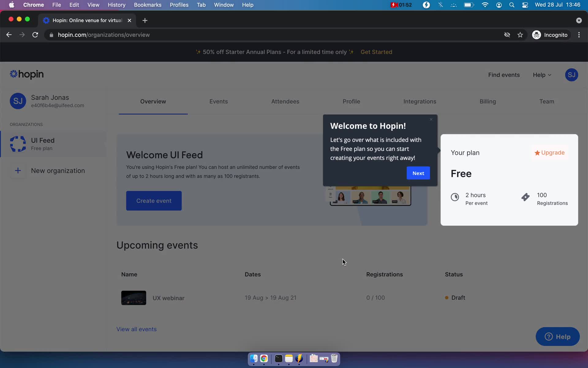Open the Integrations tab
588x368 pixels.
pyautogui.click(x=420, y=102)
